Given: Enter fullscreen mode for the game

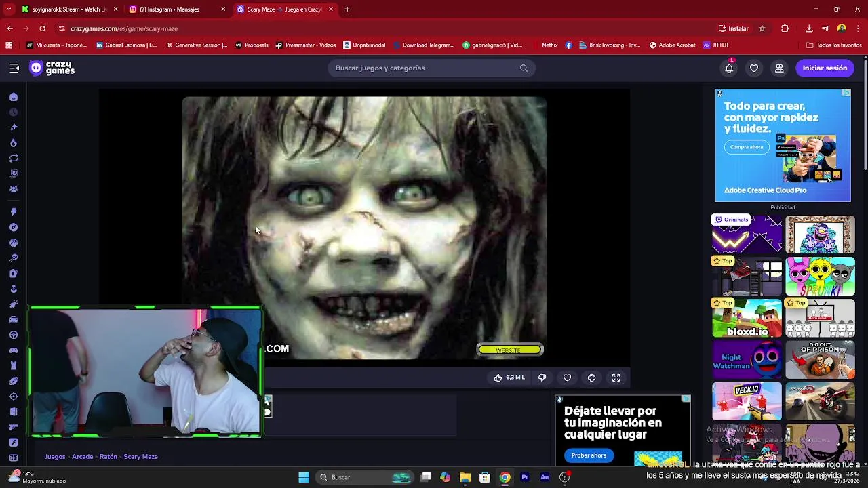Looking at the screenshot, I should [616, 378].
